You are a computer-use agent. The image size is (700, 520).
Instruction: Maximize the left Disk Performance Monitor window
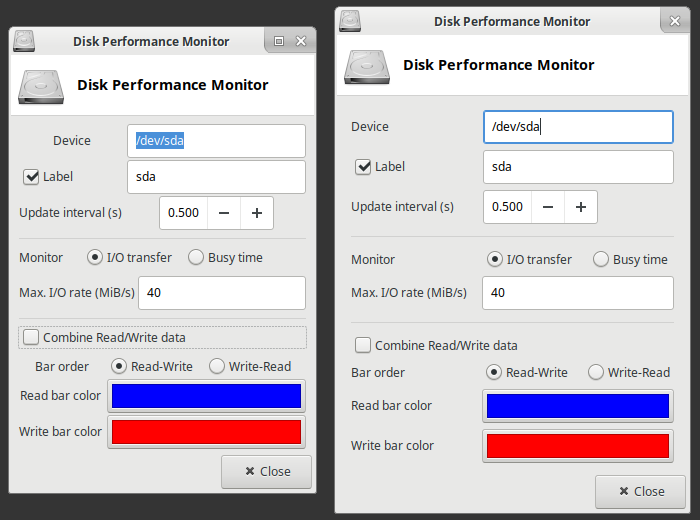coord(279,41)
